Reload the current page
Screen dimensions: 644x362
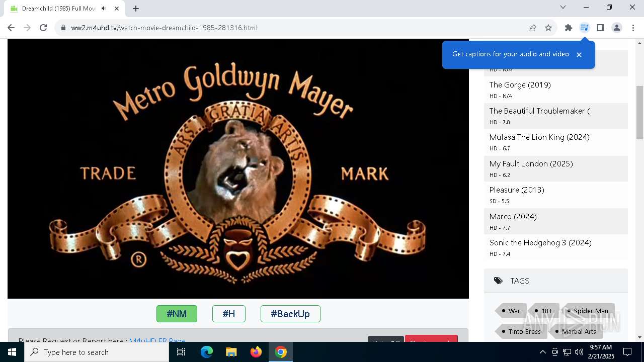[x=43, y=28]
